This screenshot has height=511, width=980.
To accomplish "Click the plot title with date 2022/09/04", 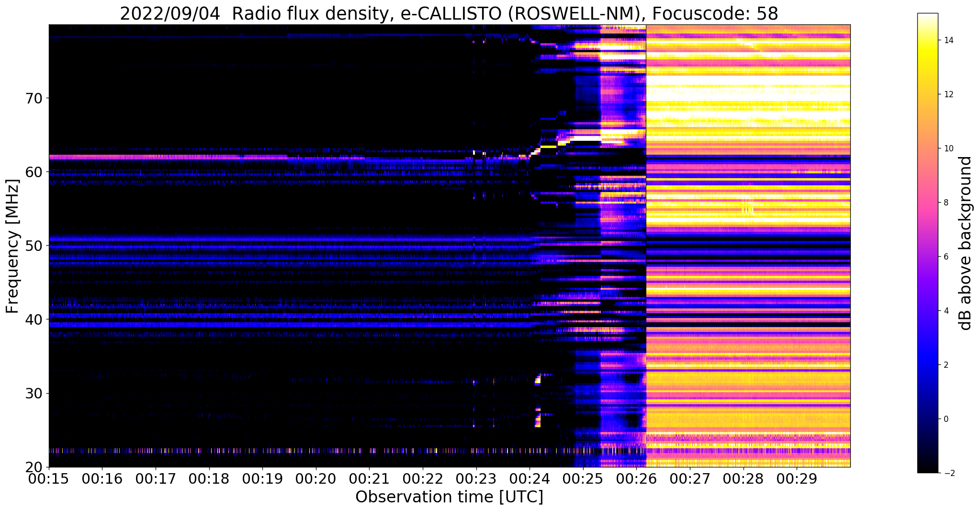I will point(449,13).
